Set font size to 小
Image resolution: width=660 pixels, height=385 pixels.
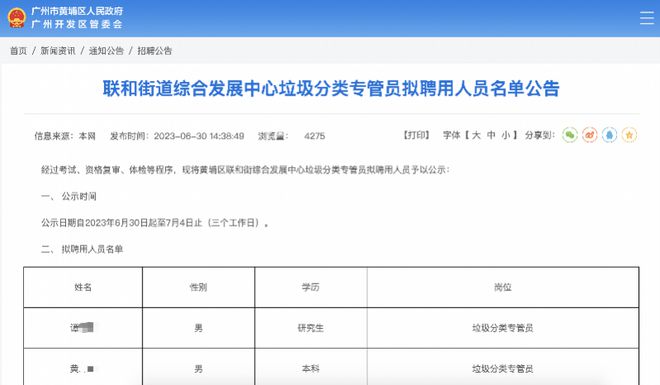click(x=506, y=135)
